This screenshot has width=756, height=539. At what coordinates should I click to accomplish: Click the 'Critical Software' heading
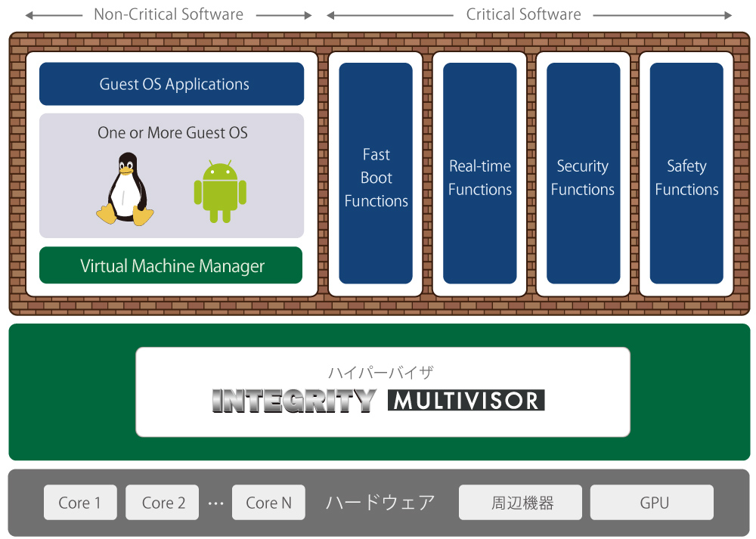tap(524, 14)
